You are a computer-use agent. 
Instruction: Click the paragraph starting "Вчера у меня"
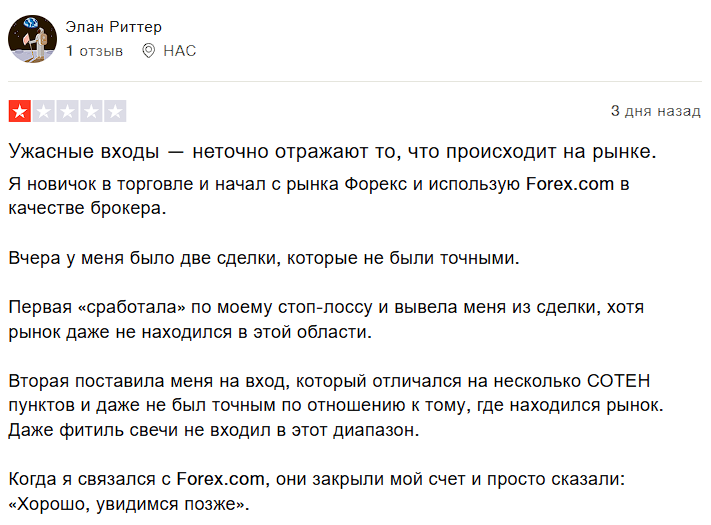(x=265, y=258)
